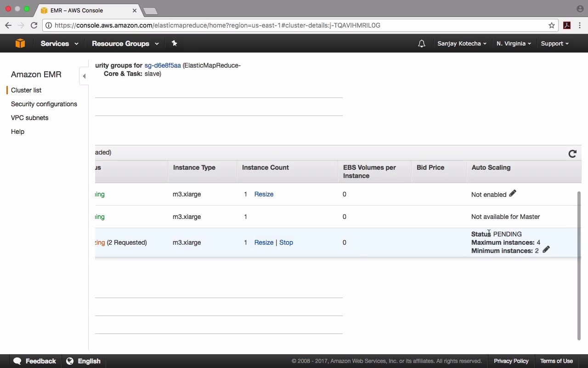Open the Services dropdown menu

tap(59, 44)
